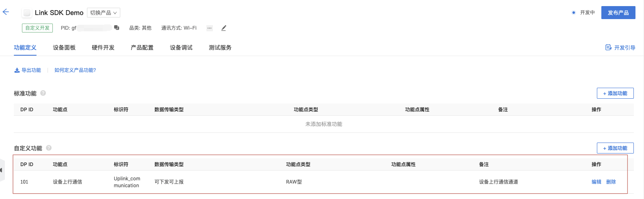Switch to the 硬件开发 tab
Screen dimensions: 644x199
tap(103, 48)
